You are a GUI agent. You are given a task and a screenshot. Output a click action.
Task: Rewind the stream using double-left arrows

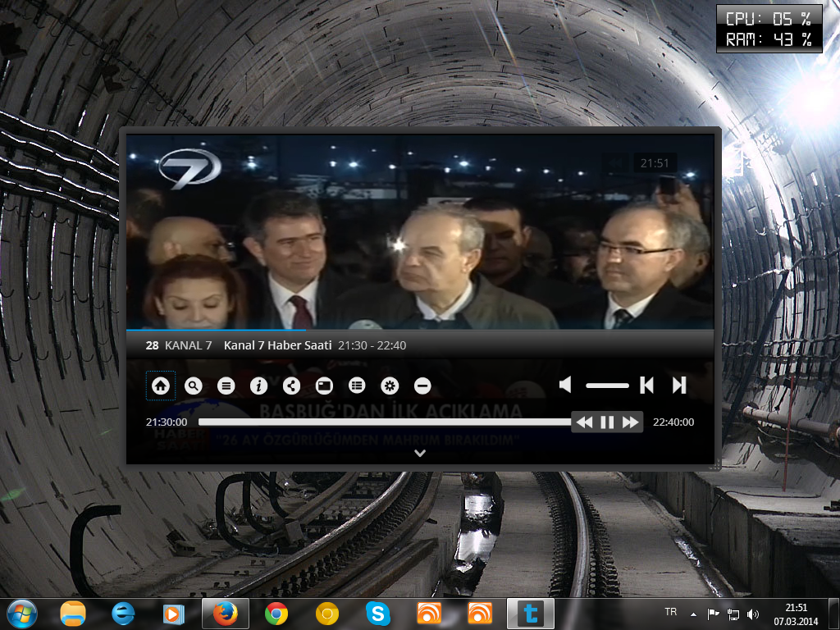(x=584, y=422)
